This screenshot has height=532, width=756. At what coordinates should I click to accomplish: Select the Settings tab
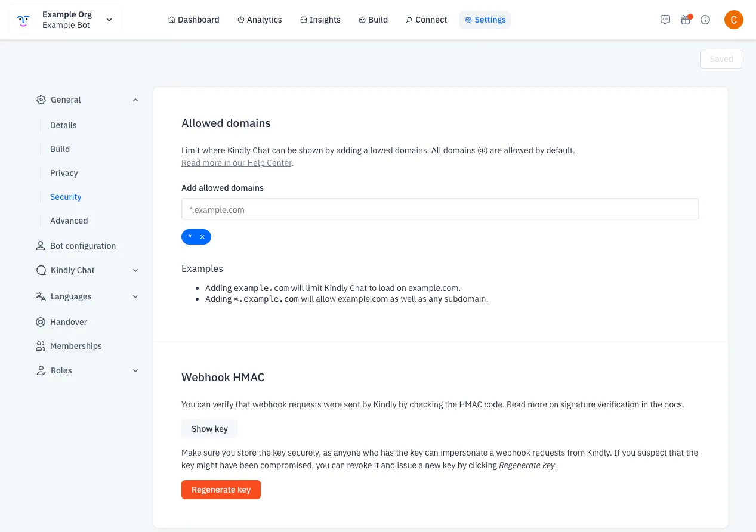click(485, 20)
